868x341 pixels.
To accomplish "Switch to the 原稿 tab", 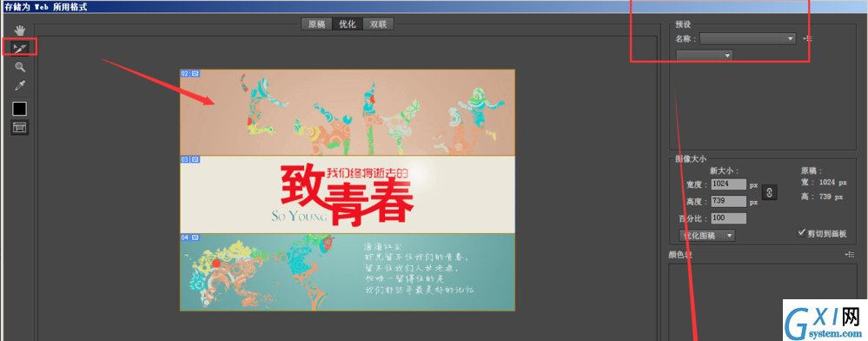I will coord(316,23).
